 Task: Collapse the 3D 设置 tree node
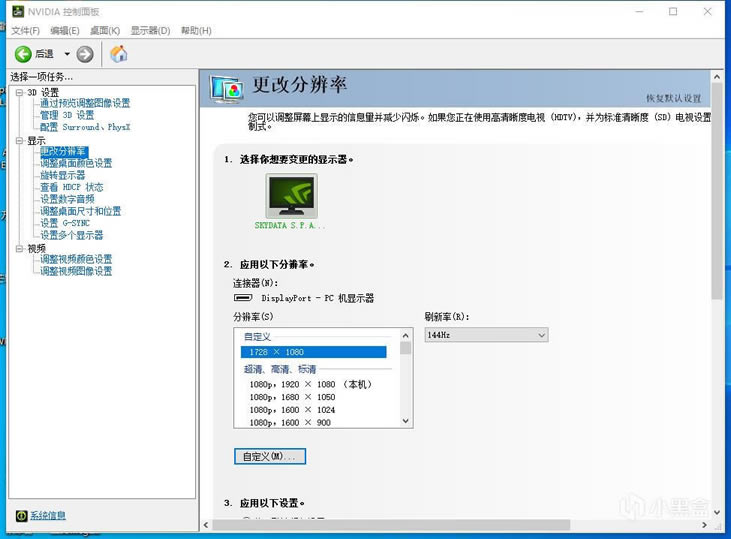tap(19, 92)
